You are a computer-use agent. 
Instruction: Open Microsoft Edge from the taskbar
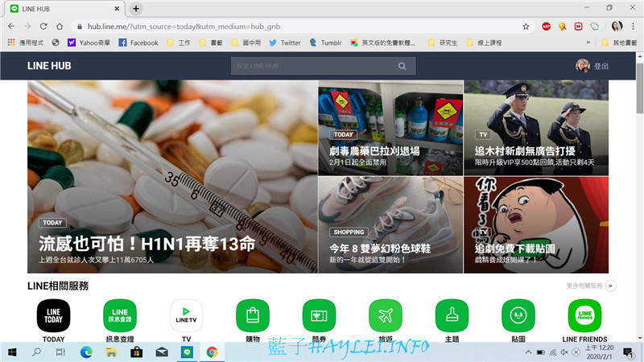point(86,352)
